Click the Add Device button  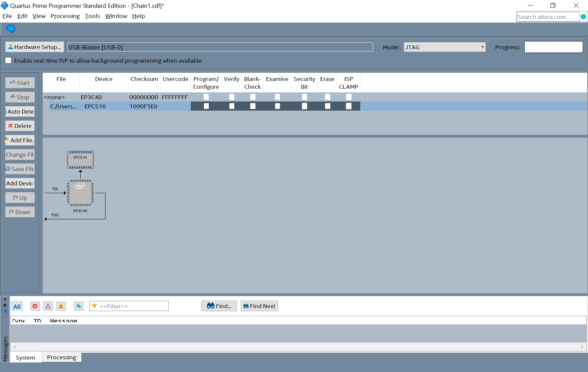[20, 183]
